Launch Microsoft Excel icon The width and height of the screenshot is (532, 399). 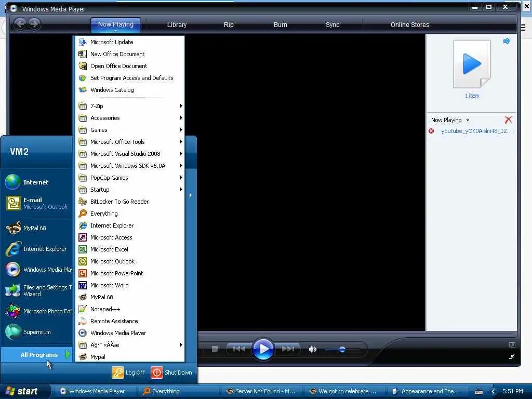click(x=83, y=249)
